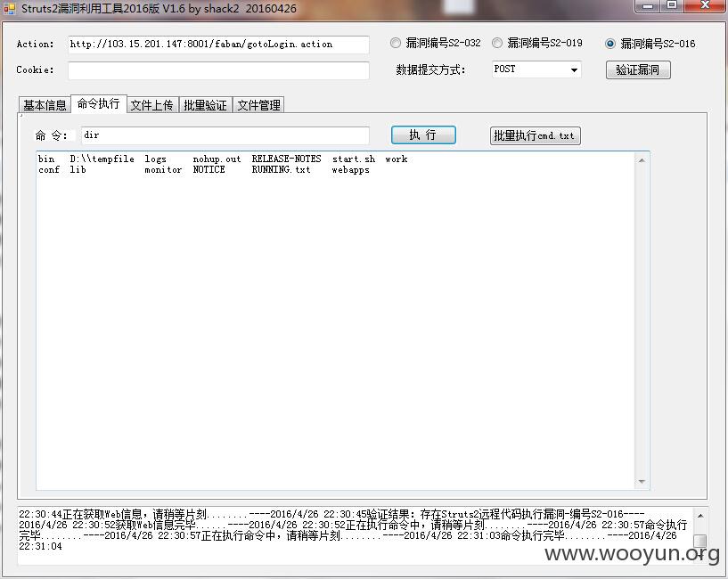Click 'start.sh' in the output
The width and height of the screenshot is (728, 579).
pyautogui.click(x=354, y=159)
